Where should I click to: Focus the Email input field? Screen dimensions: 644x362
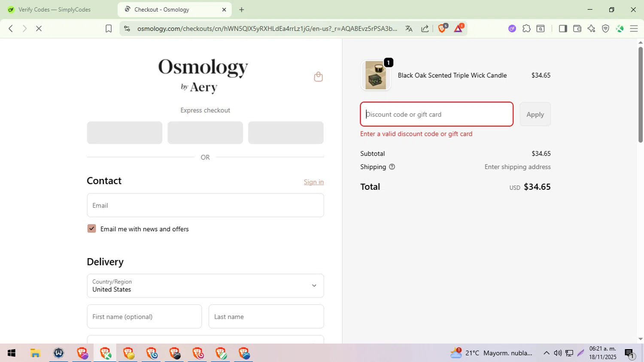[x=205, y=205]
